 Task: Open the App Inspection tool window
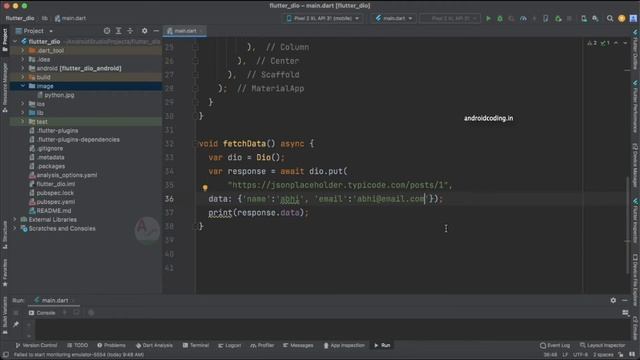344,345
